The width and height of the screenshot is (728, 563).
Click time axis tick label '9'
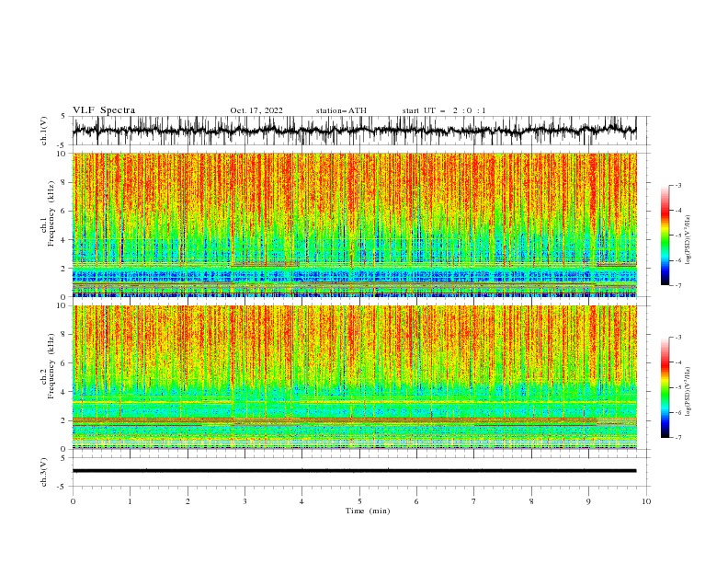click(x=588, y=501)
